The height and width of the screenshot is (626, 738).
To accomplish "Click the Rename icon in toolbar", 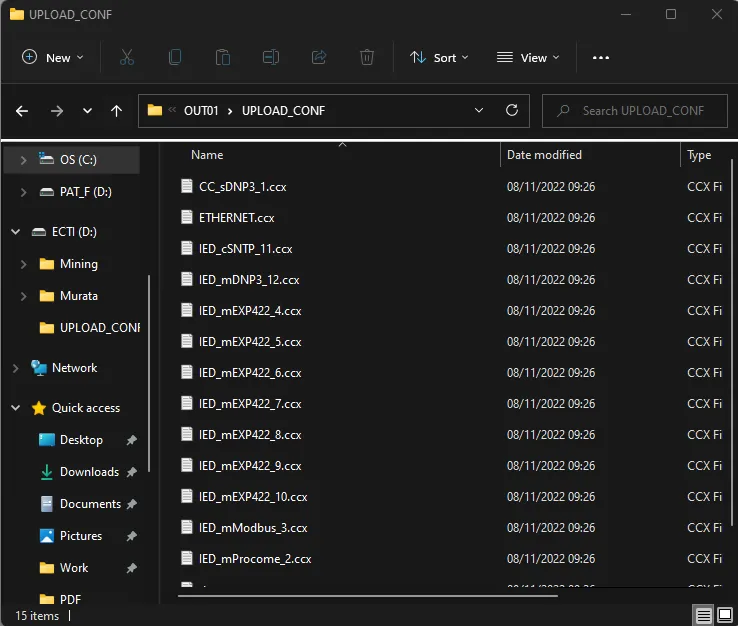I will pos(271,57).
